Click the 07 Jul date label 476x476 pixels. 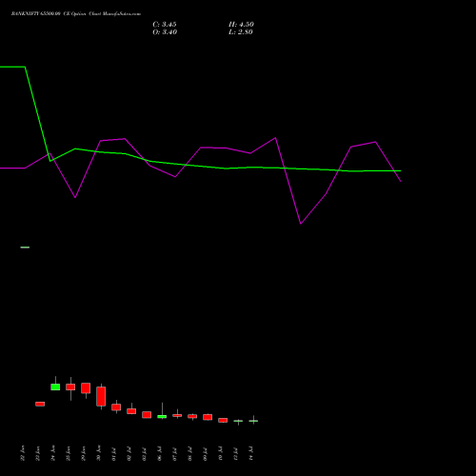point(175,454)
